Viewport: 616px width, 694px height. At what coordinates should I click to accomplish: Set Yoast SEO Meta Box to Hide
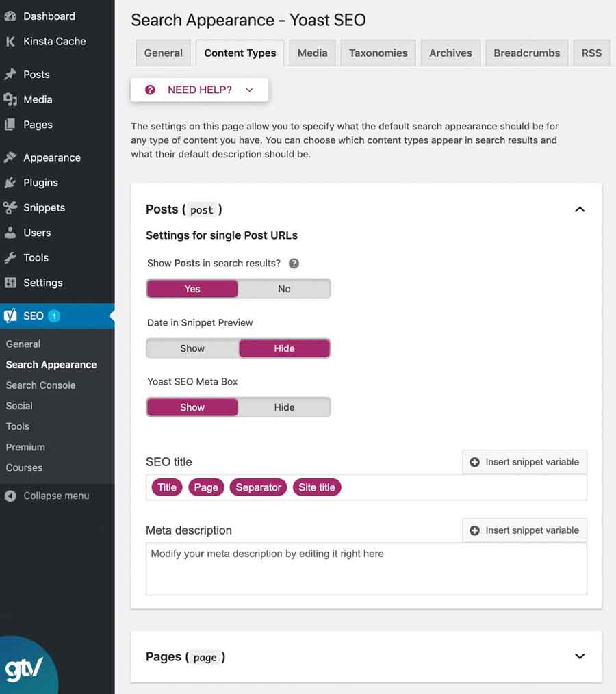[x=284, y=407]
